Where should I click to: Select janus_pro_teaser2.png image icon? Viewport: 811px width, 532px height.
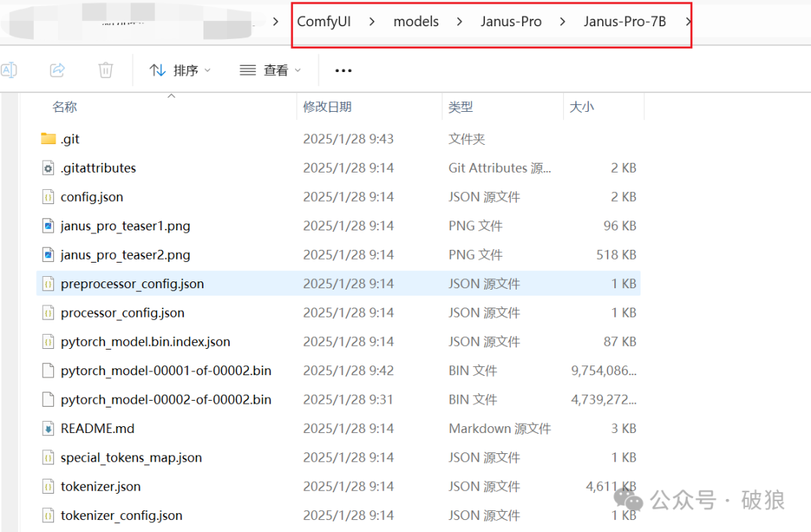tap(48, 255)
